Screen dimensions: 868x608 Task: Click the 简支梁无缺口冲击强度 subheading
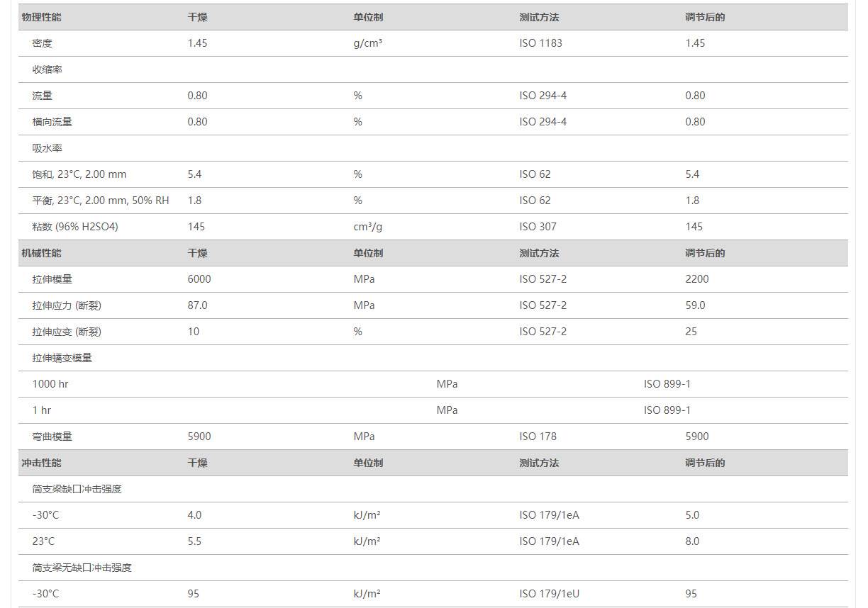[82, 568]
